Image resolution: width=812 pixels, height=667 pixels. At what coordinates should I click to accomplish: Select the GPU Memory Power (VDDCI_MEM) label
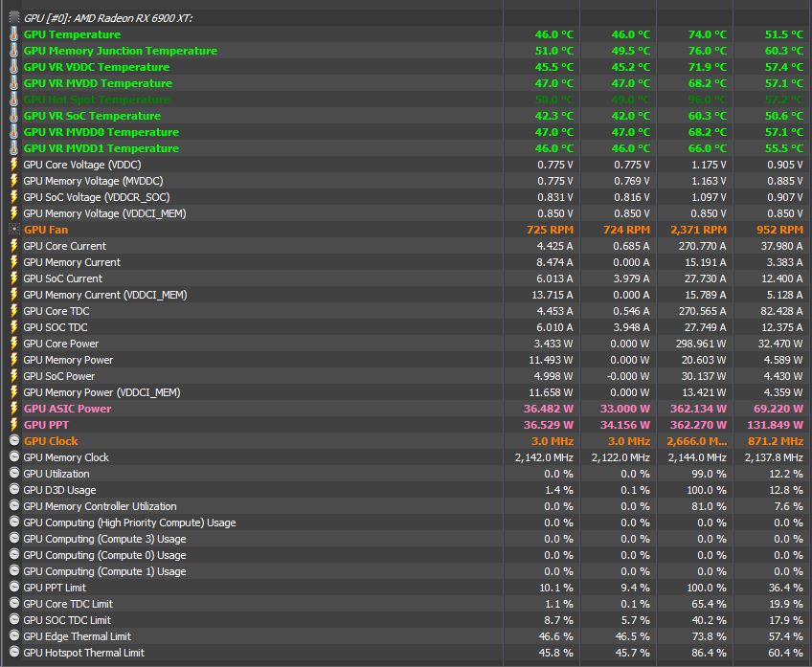(102, 392)
